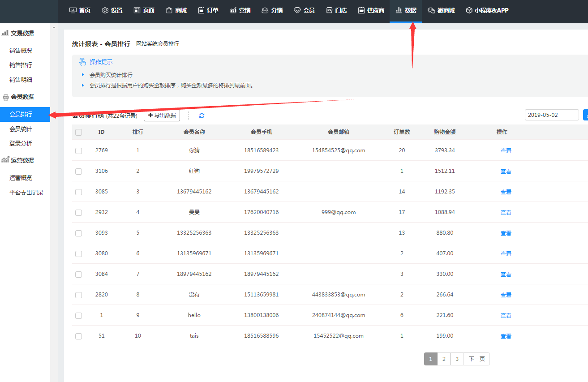Screen dimensions: 588x382
Task: Click 查看 link for member 红狗
Action: click(x=506, y=172)
